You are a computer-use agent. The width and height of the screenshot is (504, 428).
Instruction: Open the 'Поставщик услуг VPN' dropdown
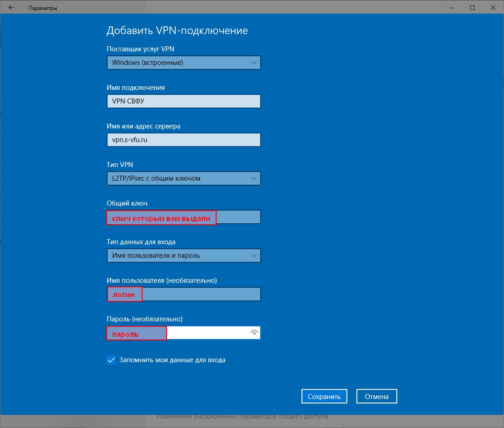183,63
